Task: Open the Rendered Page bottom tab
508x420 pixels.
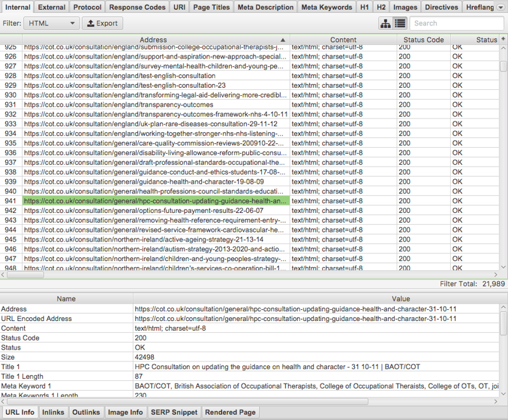Action: [230, 412]
